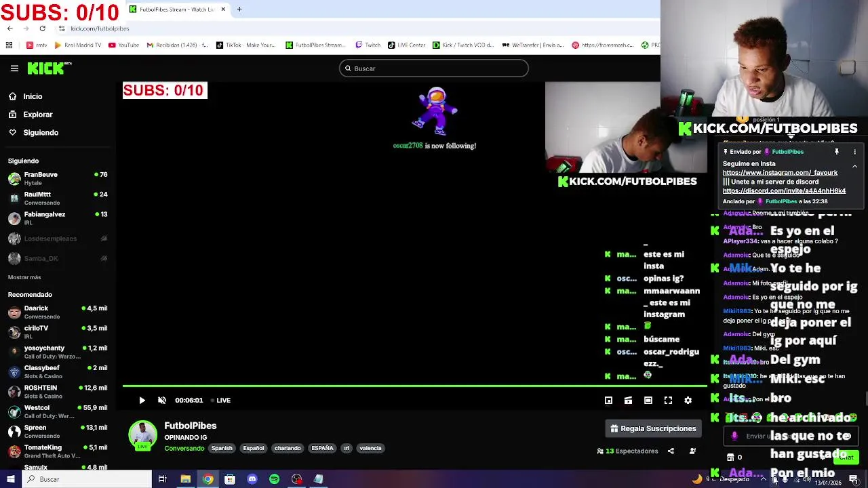
Task: Open Fabiangalvez channel in followed list
Action: (58, 218)
